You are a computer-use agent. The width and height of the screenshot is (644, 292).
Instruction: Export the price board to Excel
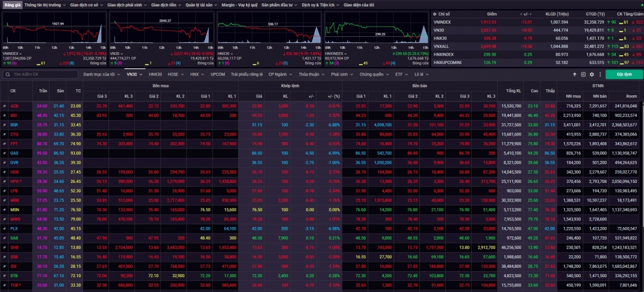pos(583,74)
